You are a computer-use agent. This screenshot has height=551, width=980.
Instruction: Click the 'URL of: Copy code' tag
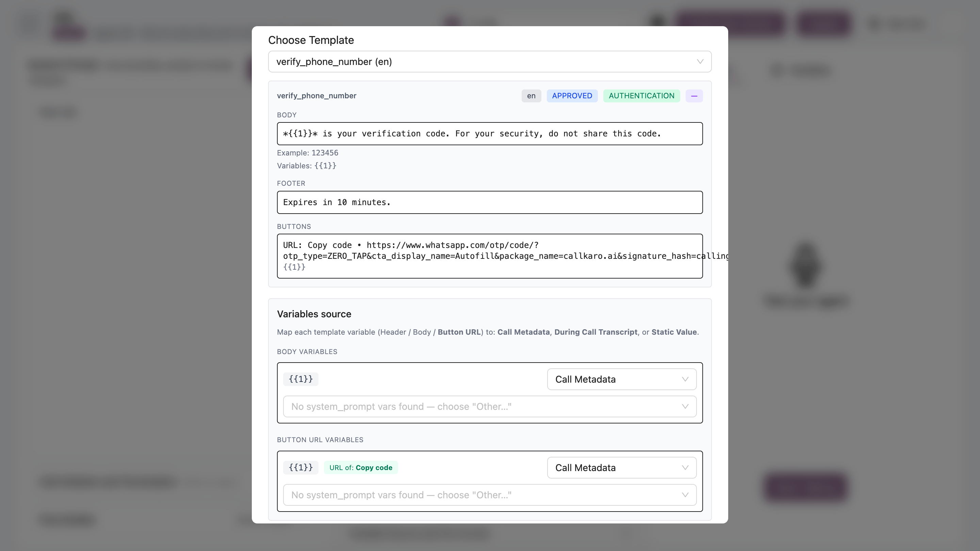pyautogui.click(x=361, y=468)
